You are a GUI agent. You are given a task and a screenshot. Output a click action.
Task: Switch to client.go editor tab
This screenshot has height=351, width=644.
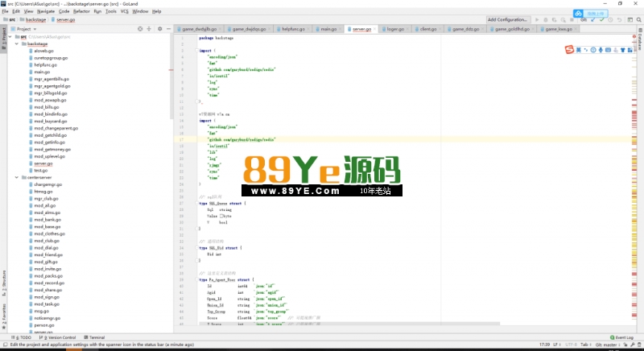coord(428,29)
